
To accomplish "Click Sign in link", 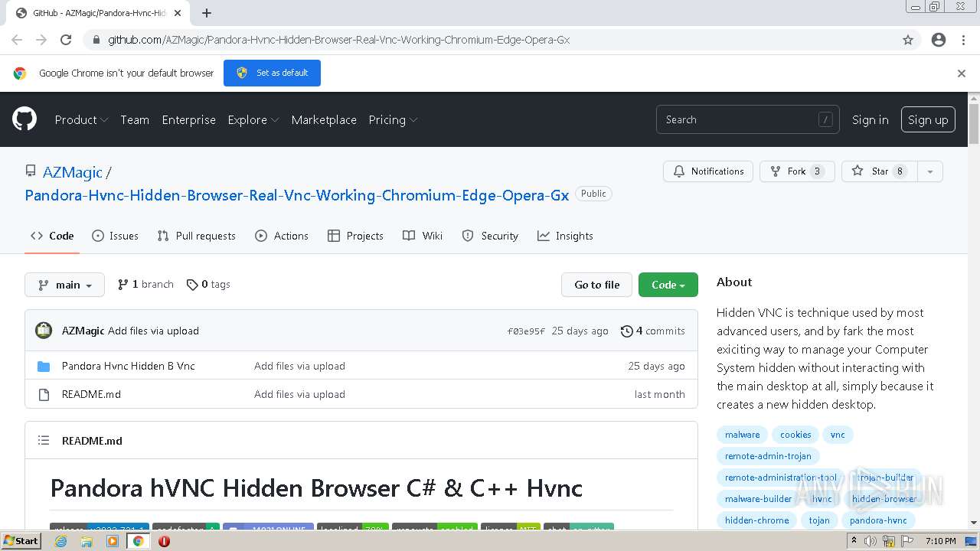I will [x=871, y=119].
